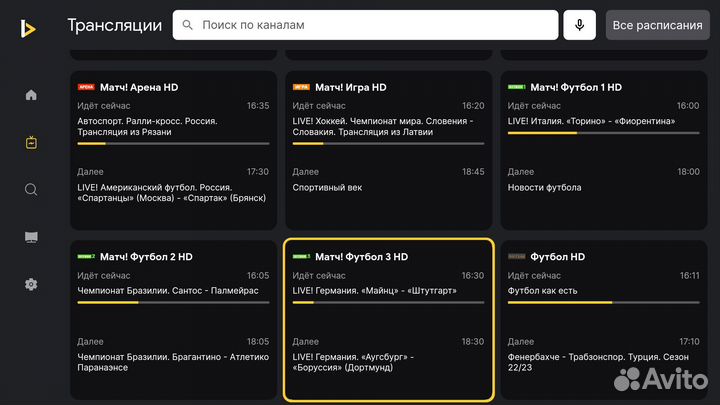Open the Матч! Футбол 3 HD channel card

[388, 319]
